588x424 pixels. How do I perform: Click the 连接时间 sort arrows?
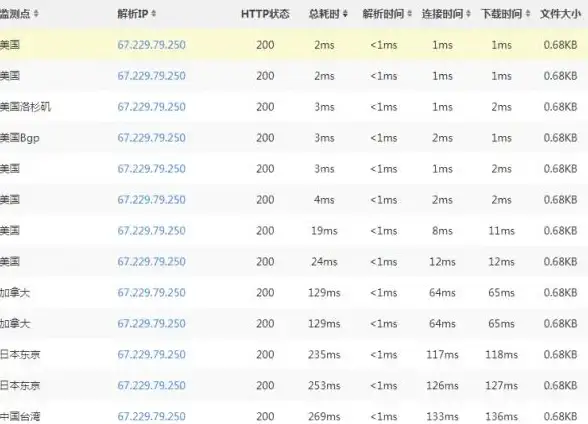coord(468,14)
